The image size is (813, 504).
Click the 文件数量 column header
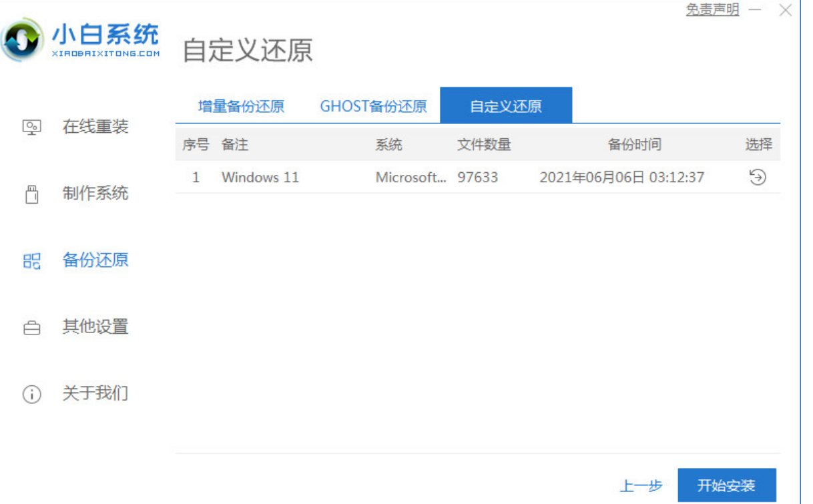(x=484, y=145)
